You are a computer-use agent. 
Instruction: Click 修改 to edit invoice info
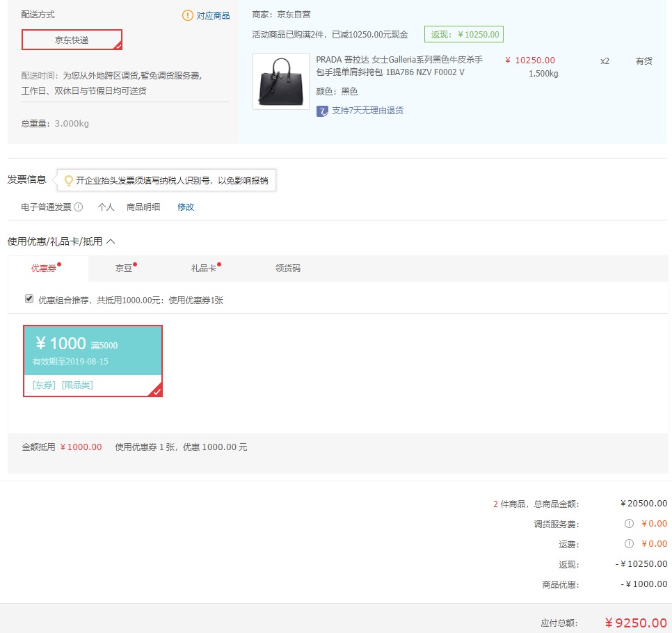[x=186, y=207]
